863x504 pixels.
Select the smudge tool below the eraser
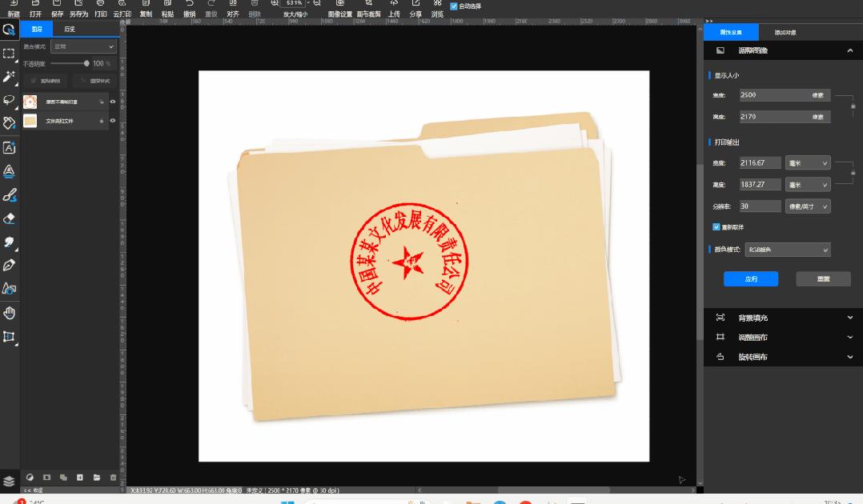point(9,242)
